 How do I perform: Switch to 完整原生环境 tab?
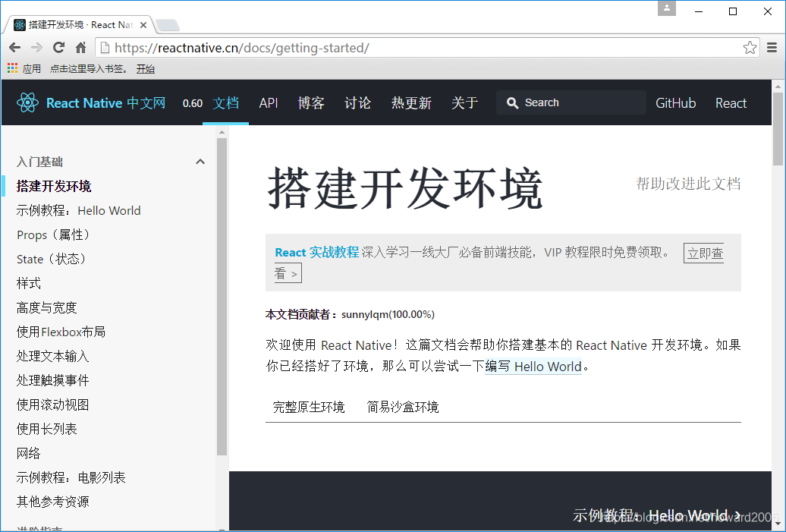(x=309, y=407)
